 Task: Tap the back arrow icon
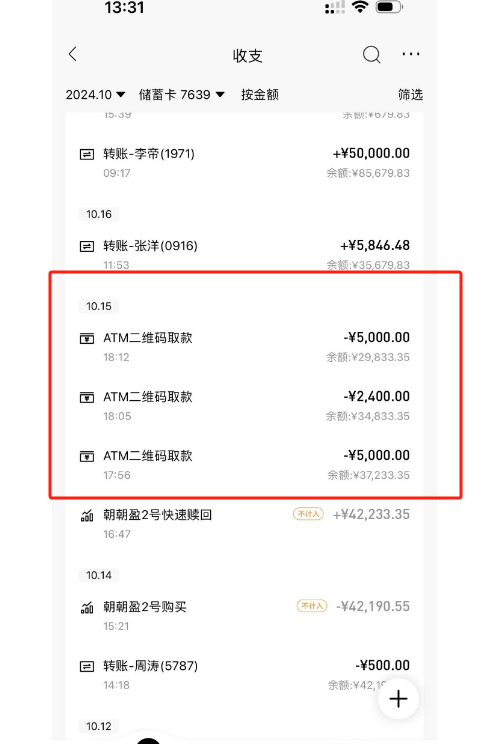point(73,54)
